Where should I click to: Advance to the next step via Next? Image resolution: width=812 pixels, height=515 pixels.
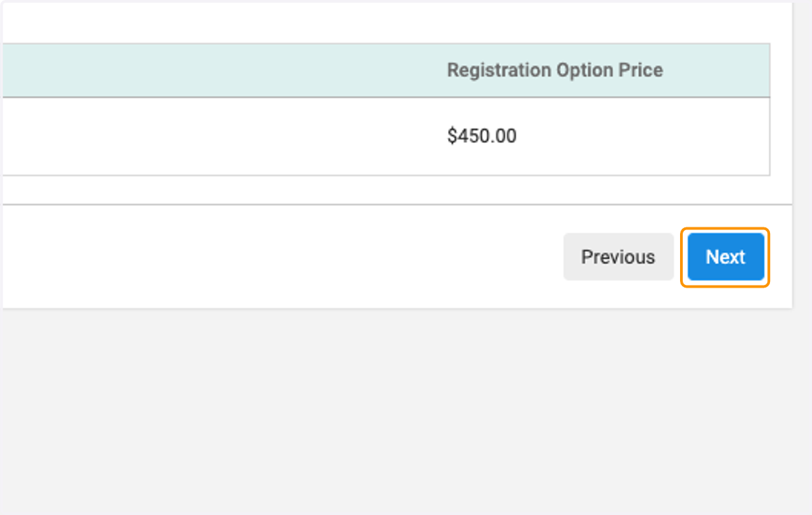[725, 257]
